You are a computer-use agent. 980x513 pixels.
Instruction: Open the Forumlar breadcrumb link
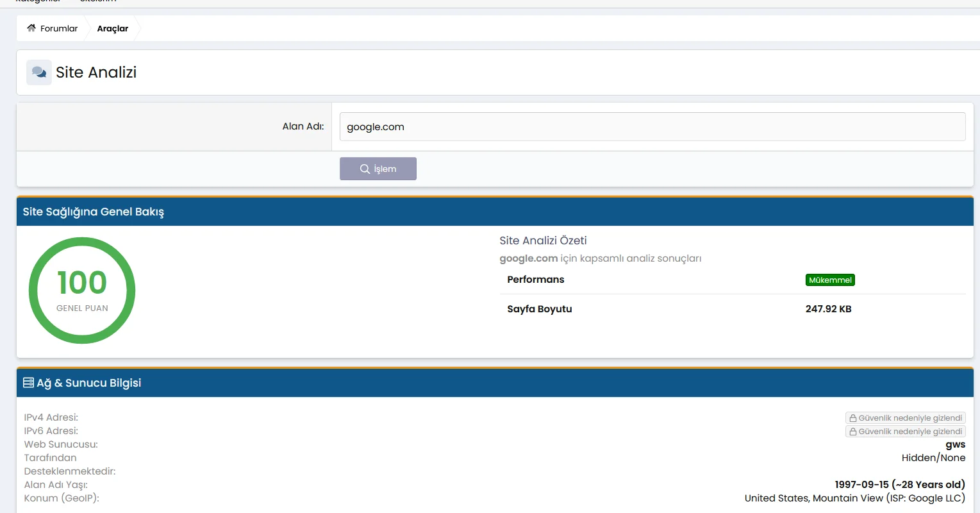[58, 28]
